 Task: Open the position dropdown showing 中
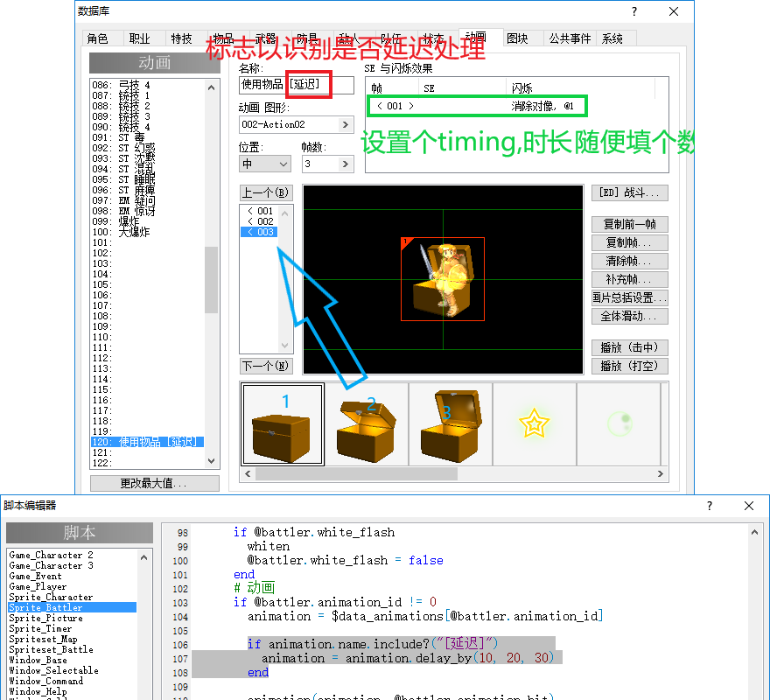(265, 164)
